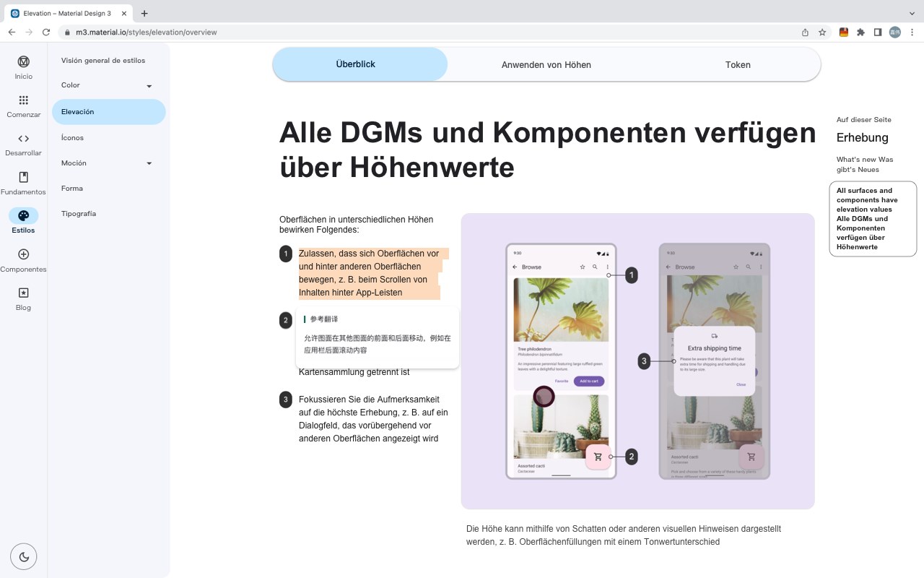This screenshot has width=924, height=578.
Task: Click the Auf dieser Seite label
Action: (x=864, y=119)
